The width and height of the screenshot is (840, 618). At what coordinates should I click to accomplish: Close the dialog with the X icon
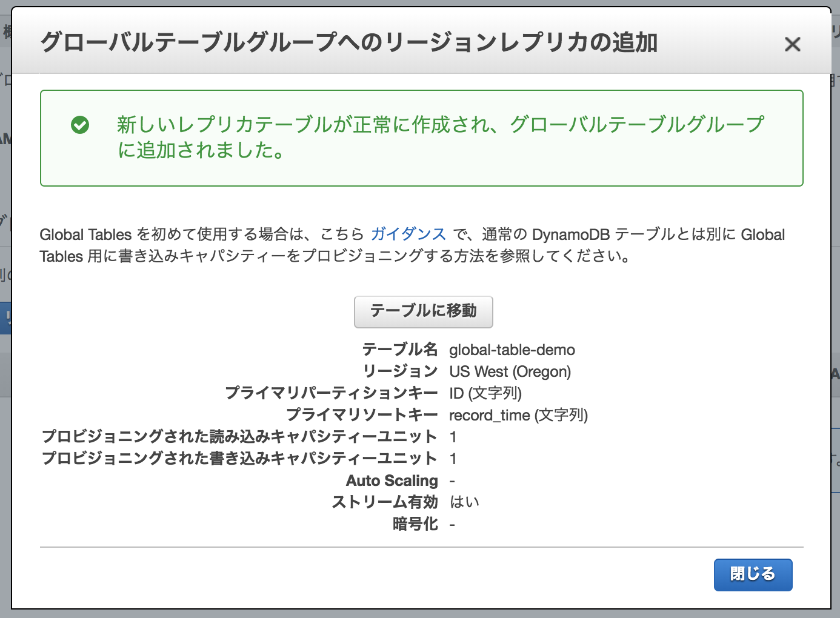pyautogui.click(x=792, y=44)
